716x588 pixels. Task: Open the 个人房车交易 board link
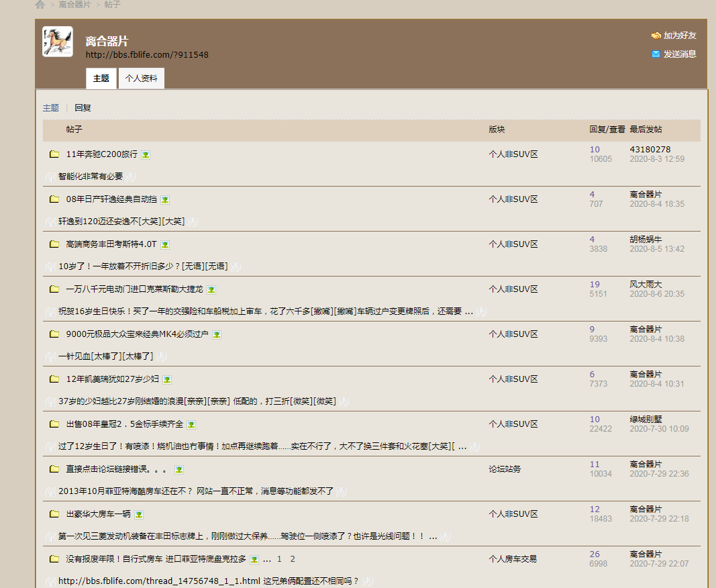click(x=513, y=559)
